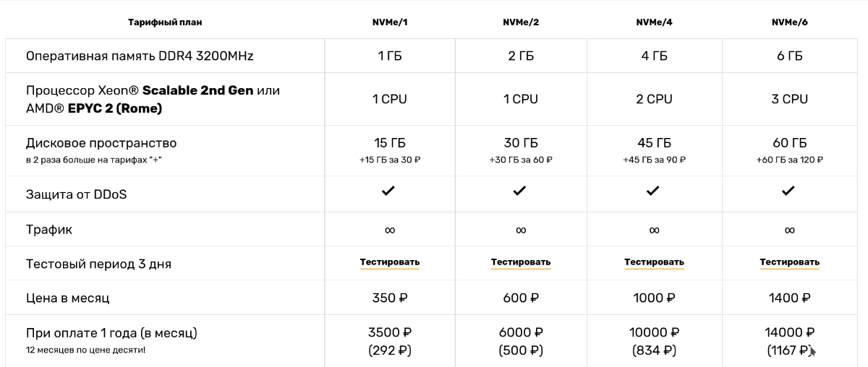Click unlimited traffic infinity symbol for NVMe/1
This screenshot has width=868, height=367.
point(390,230)
